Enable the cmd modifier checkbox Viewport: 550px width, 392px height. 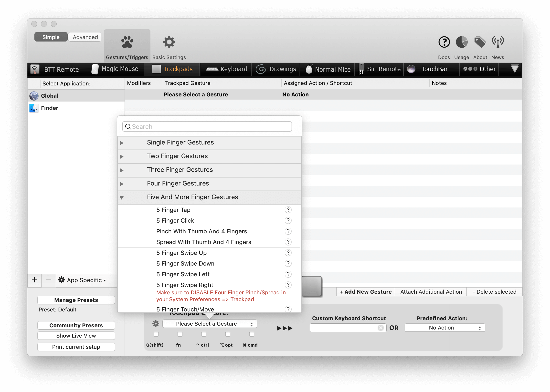pyautogui.click(x=252, y=334)
